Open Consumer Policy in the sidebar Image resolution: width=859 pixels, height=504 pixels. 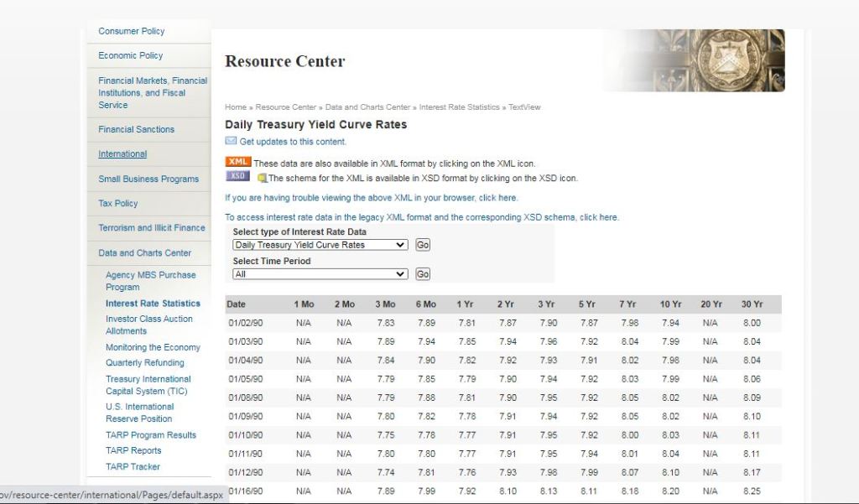(132, 31)
